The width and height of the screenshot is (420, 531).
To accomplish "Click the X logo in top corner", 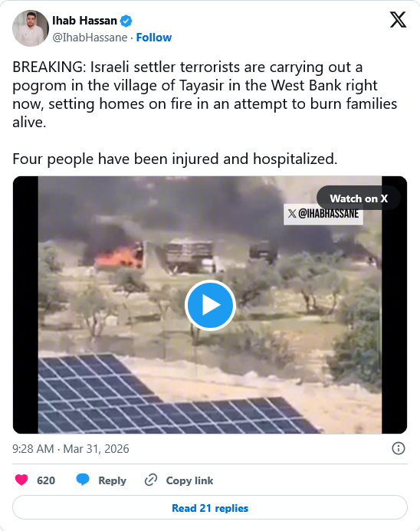I will pyautogui.click(x=398, y=20).
